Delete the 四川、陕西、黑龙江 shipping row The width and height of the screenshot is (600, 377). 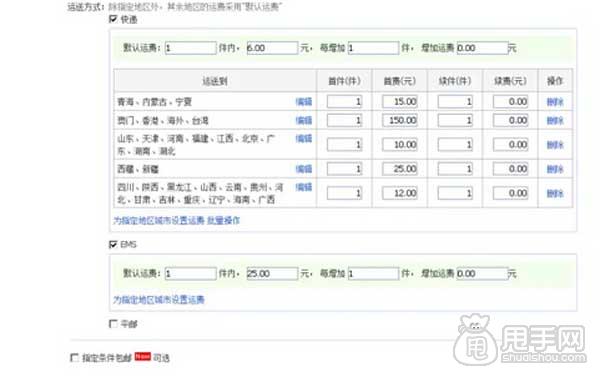pyautogui.click(x=555, y=193)
